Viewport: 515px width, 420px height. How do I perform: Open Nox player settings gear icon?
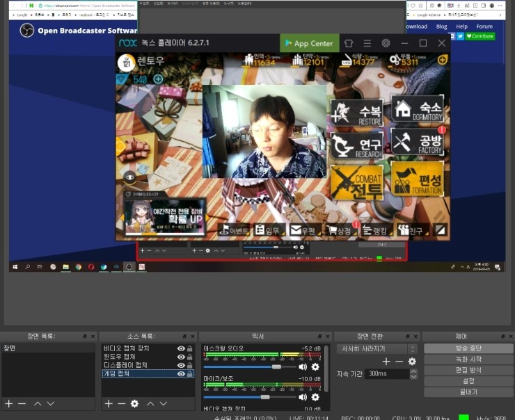(x=386, y=43)
